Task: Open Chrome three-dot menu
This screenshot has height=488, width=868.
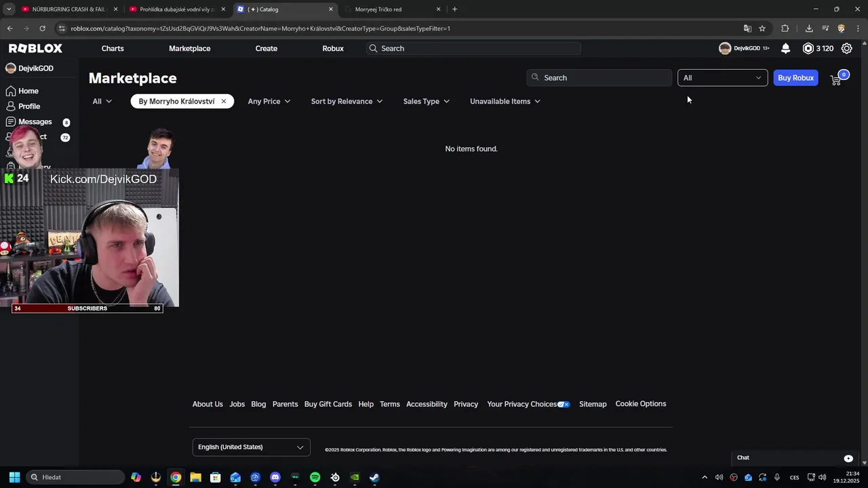Action: click(858, 28)
